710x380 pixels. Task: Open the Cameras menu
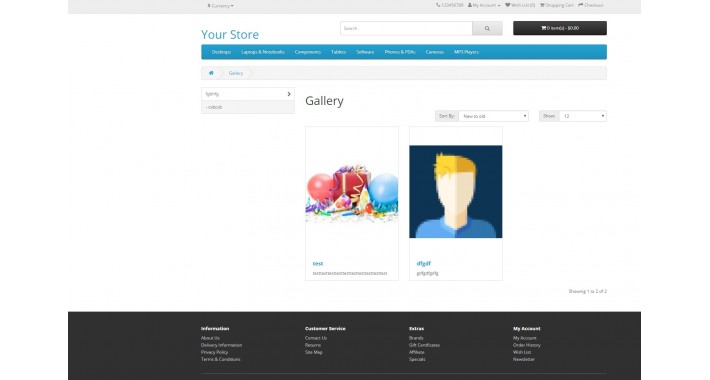coord(435,52)
